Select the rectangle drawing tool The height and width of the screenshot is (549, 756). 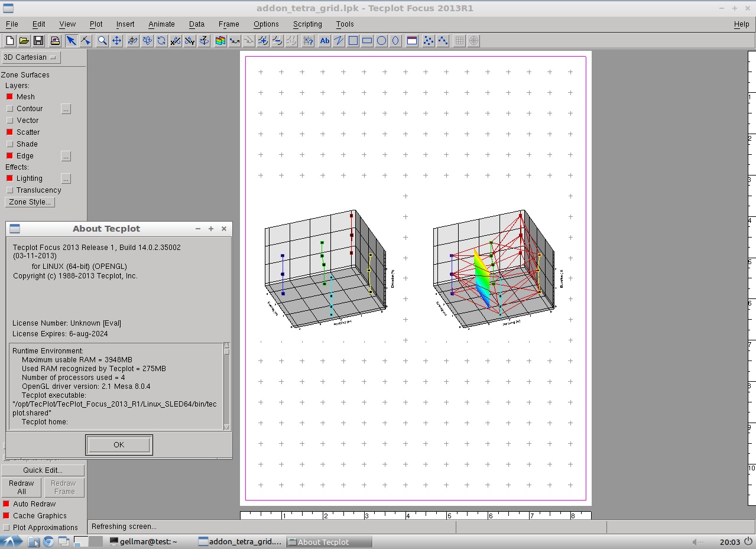point(367,41)
